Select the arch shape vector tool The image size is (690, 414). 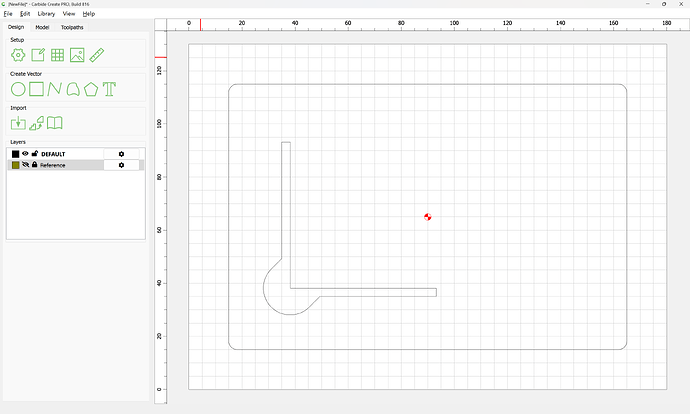pyautogui.click(x=73, y=89)
